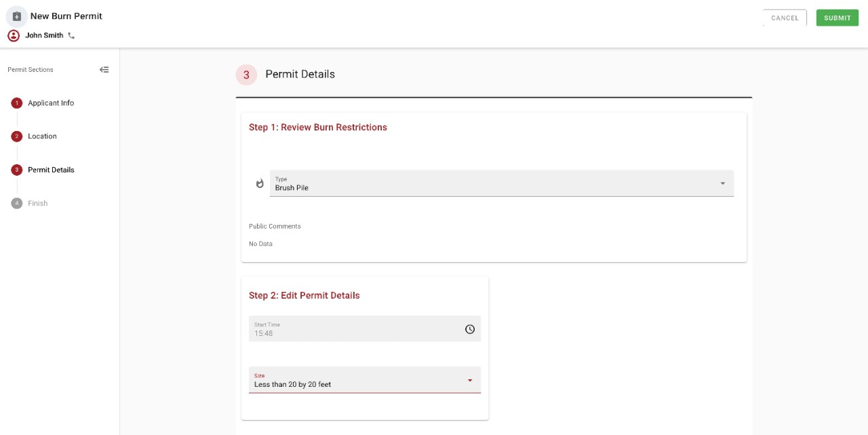868x435 pixels.
Task: Click the SUBMIT button
Action: pyautogui.click(x=837, y=18)
